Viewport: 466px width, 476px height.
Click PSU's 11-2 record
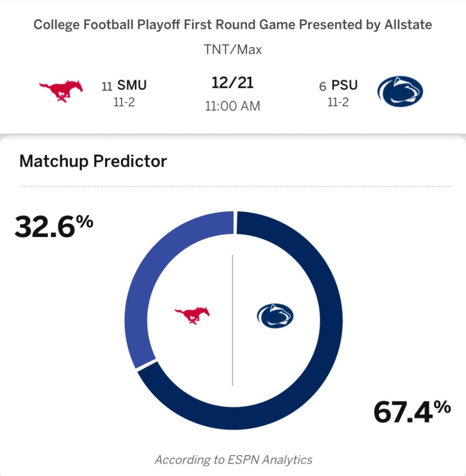point(338,103)
